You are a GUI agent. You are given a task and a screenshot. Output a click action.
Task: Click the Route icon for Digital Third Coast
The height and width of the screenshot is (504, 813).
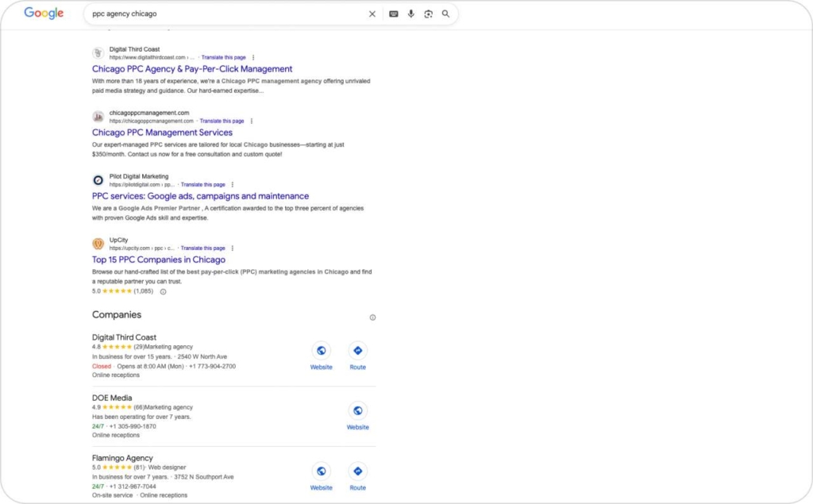point(357,350)
